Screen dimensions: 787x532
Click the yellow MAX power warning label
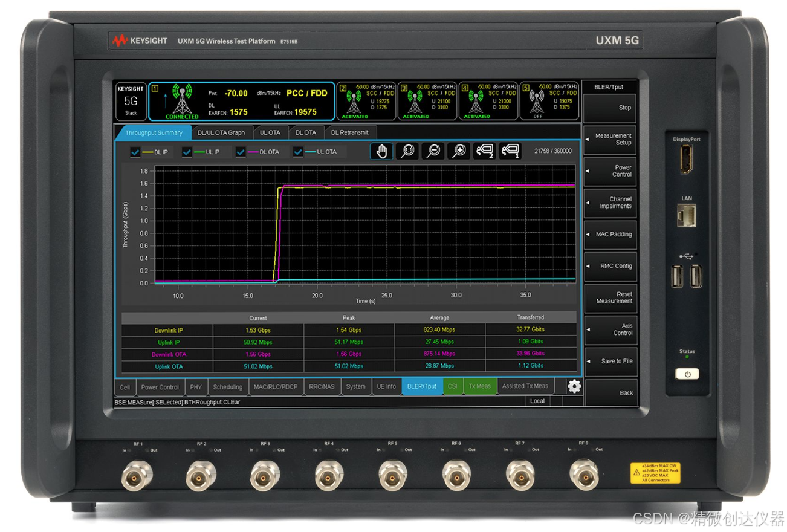[655, 473]
